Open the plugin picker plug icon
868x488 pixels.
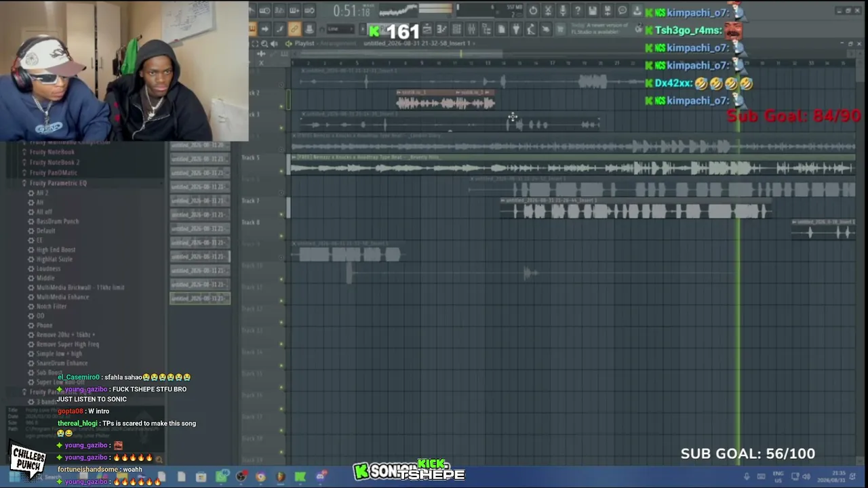click(516, 29)
